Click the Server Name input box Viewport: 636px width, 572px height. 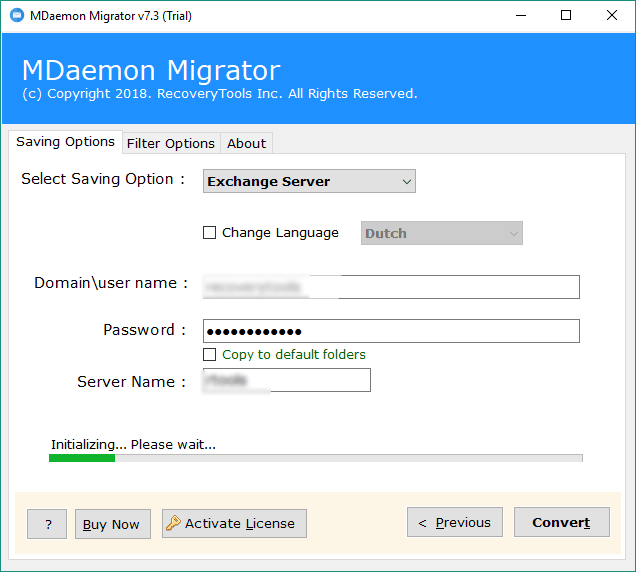click(x=287, y=380)
